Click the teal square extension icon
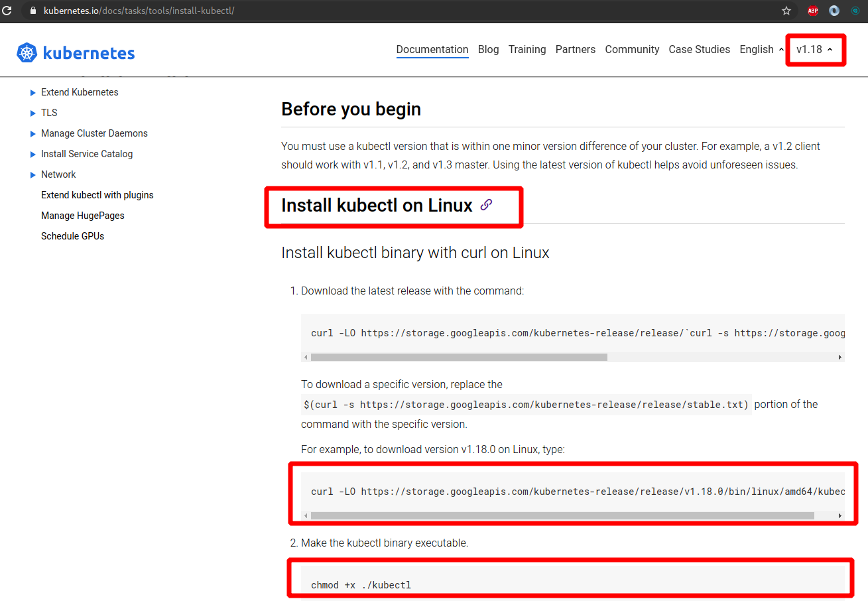The width and height of the screenshot is (868, 601). pos(855,11)
